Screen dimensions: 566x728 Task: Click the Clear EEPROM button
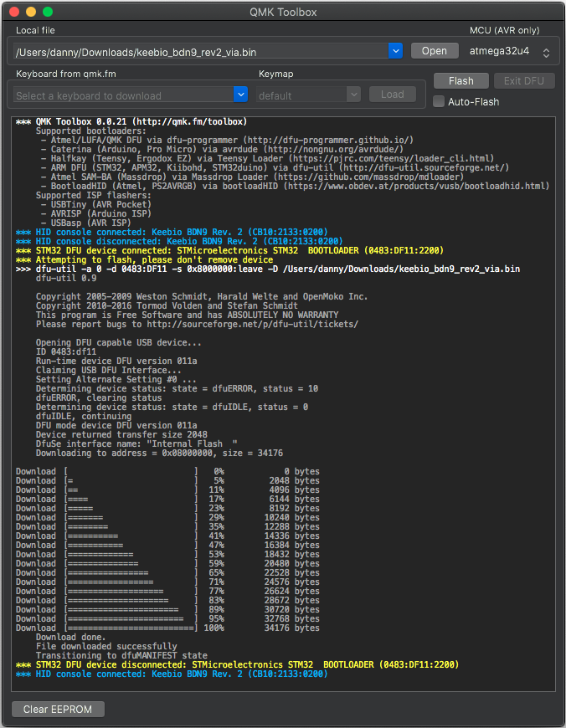58,710
